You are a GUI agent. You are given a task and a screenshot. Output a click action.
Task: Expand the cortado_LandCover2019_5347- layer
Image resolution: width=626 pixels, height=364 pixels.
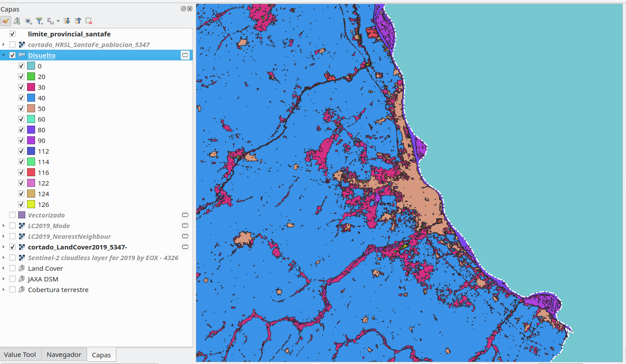(4, 247)
